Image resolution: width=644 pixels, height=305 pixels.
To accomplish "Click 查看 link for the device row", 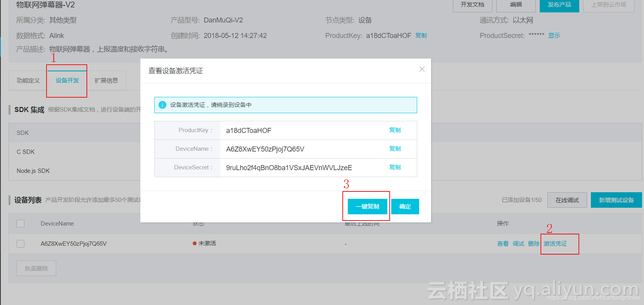I will 503,244.
